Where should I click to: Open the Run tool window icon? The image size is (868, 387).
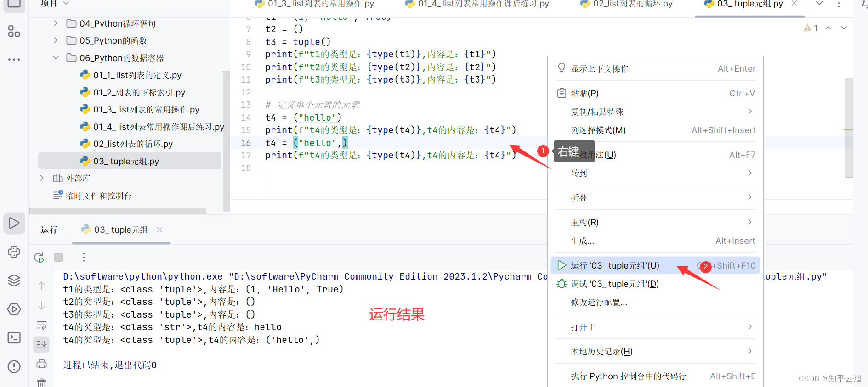pyautogui.click(x=14, y=223)
